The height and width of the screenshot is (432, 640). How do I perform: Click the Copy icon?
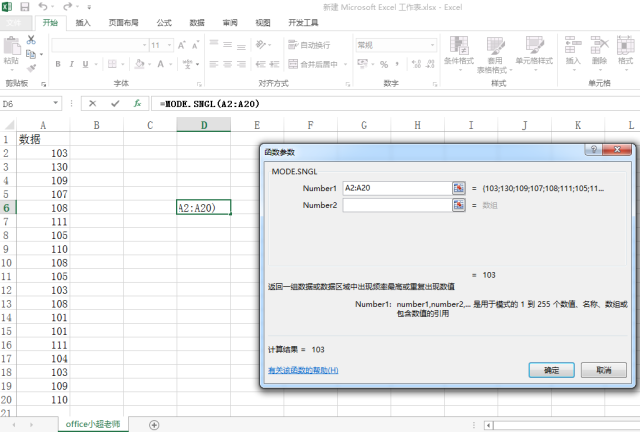coord(31,54)
